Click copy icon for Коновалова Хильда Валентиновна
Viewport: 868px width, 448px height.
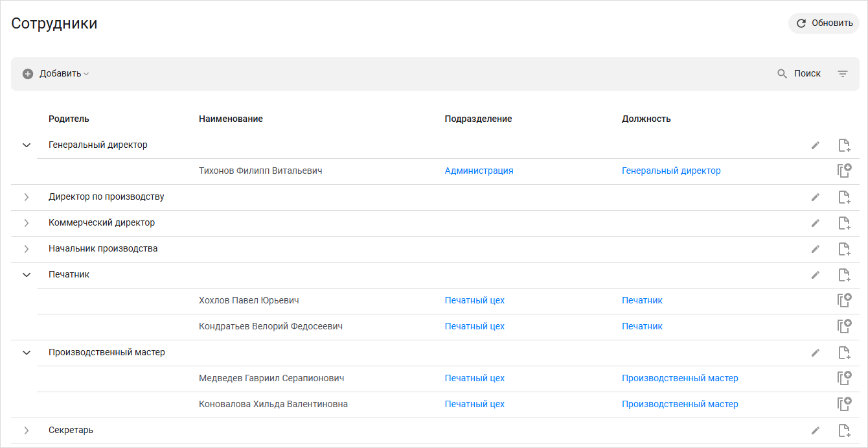[x=843, y=405]
